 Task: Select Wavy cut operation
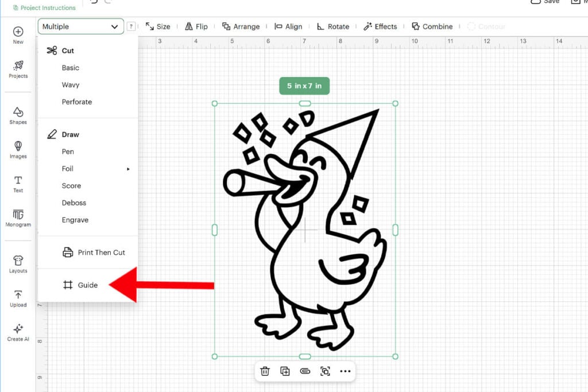[71, 85]
